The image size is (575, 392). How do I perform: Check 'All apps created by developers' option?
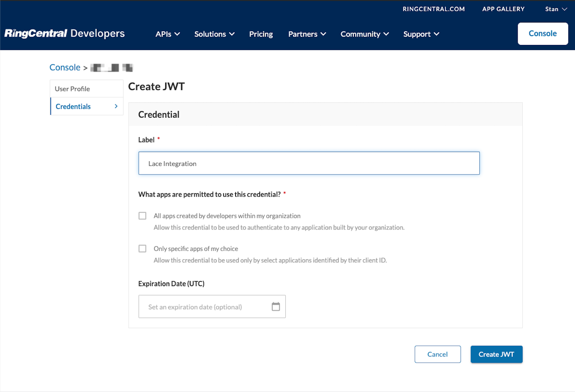click(x=142, y=216)
